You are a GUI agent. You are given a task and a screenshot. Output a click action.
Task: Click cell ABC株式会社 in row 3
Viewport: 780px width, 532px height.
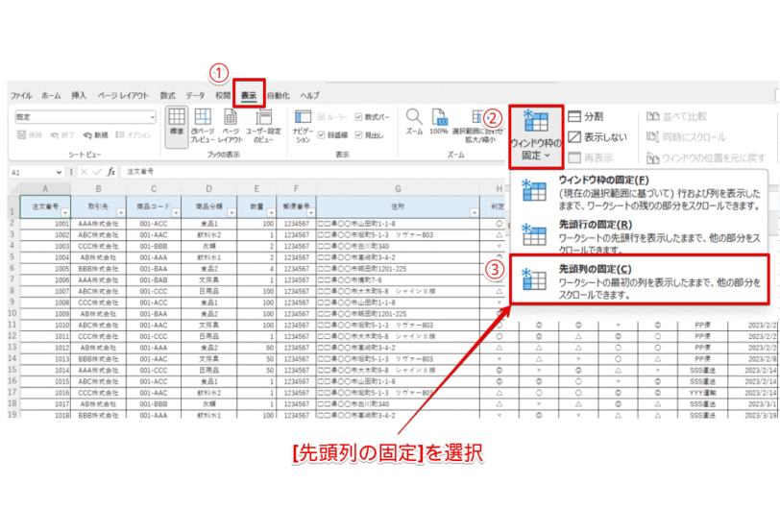tap(99, 234)
